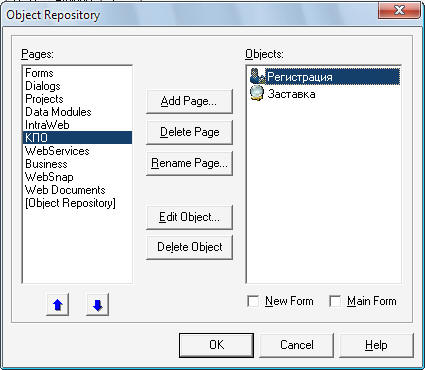Click the Delete Object button
425x370 pixels.
189,247
